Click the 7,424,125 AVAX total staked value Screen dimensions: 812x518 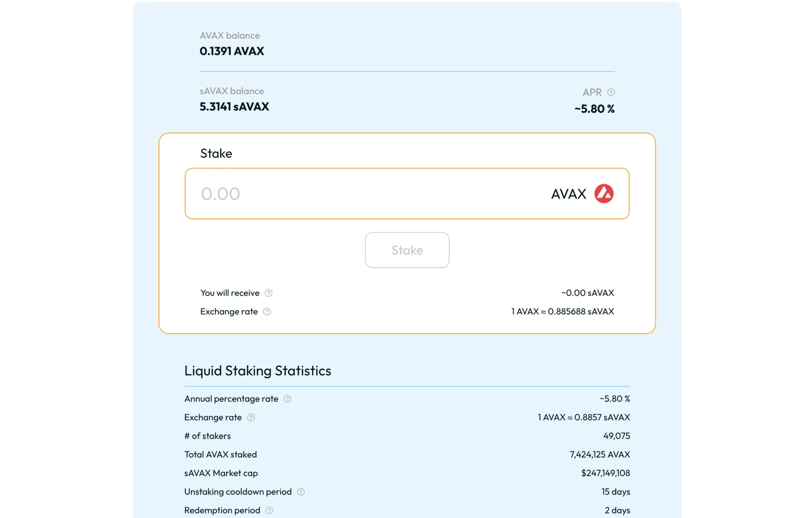tap(600, 455)
